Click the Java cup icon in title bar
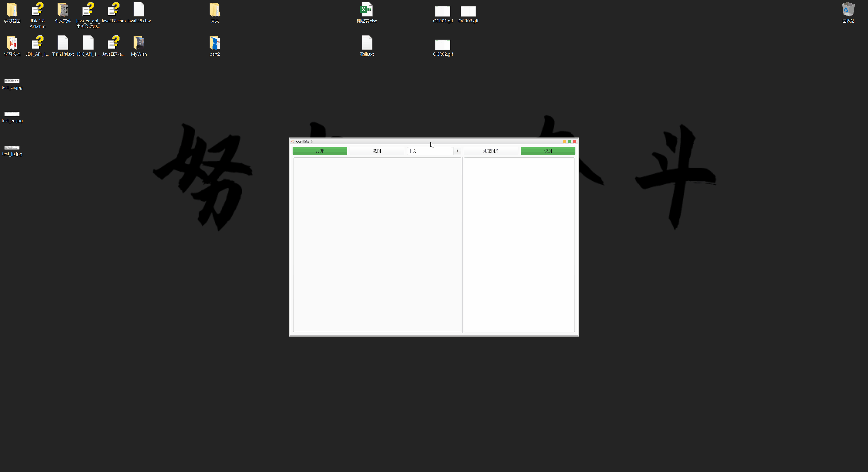 tap(293, 142)
